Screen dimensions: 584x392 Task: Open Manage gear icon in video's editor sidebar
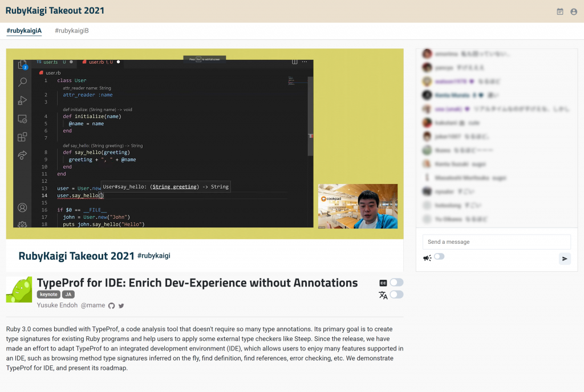click(22, 224)
